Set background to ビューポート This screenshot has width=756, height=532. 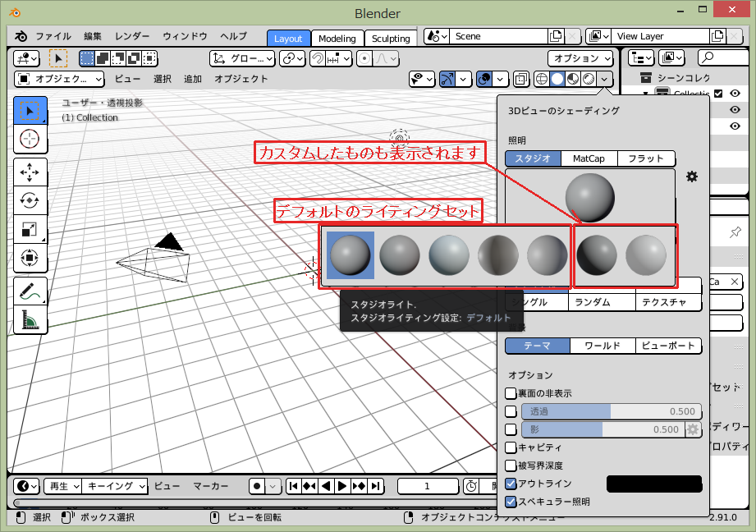click(668, 346)
